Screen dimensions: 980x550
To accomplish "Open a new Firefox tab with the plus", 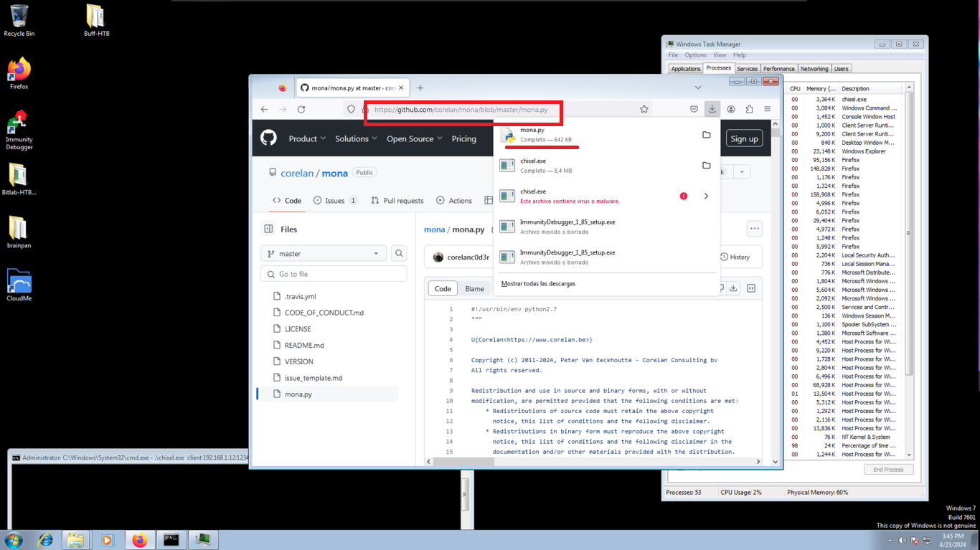I will pos(420,87).
